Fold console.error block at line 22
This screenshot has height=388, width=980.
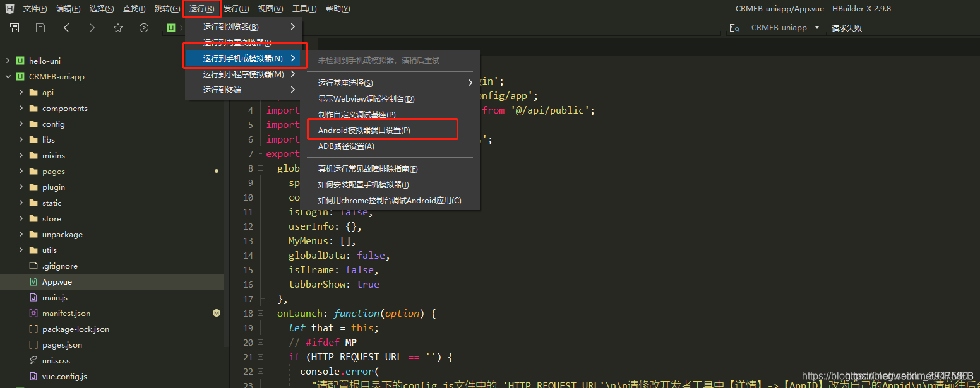[x=260, y=372]
